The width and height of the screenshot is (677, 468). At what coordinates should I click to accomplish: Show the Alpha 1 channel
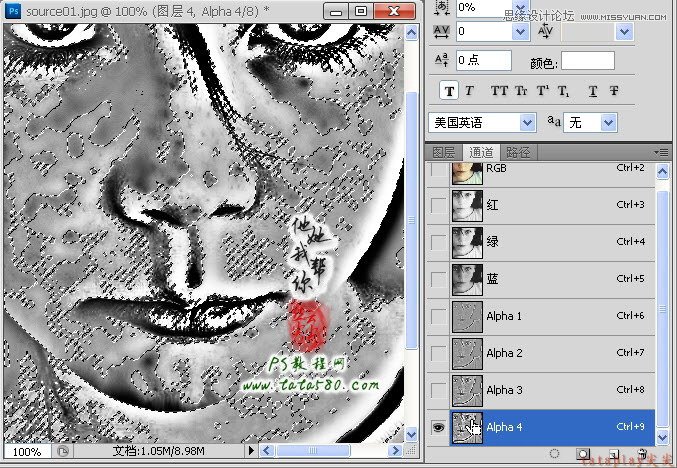438,316
